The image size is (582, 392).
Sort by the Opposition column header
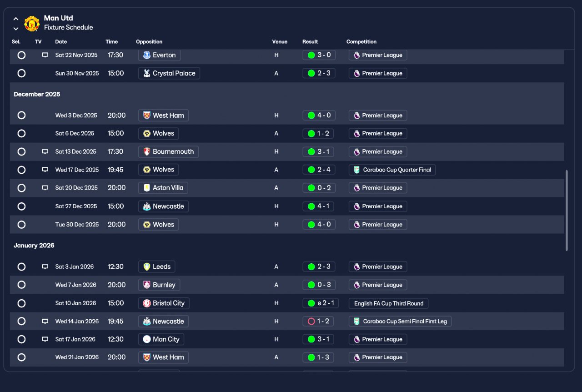(x=149, y=42)
